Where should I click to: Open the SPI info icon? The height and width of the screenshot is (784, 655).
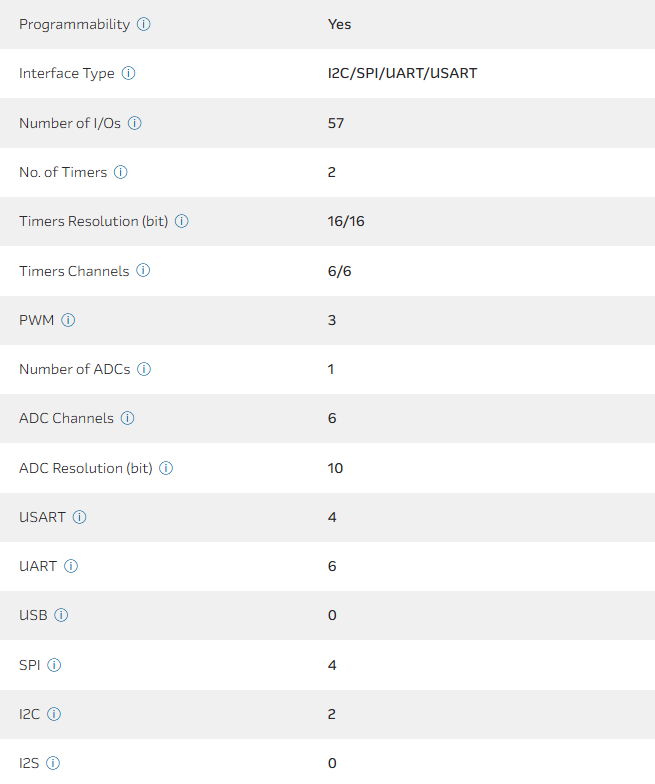point(54,665)
